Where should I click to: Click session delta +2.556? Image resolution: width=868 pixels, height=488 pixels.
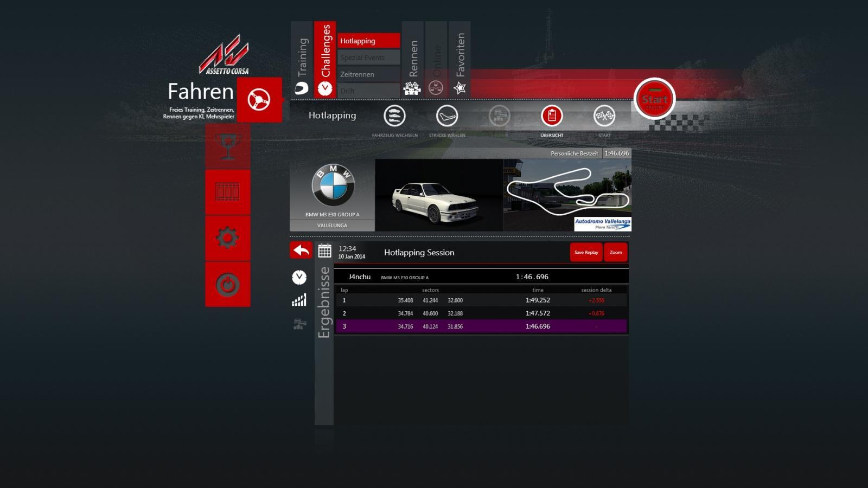coord(596,300)
